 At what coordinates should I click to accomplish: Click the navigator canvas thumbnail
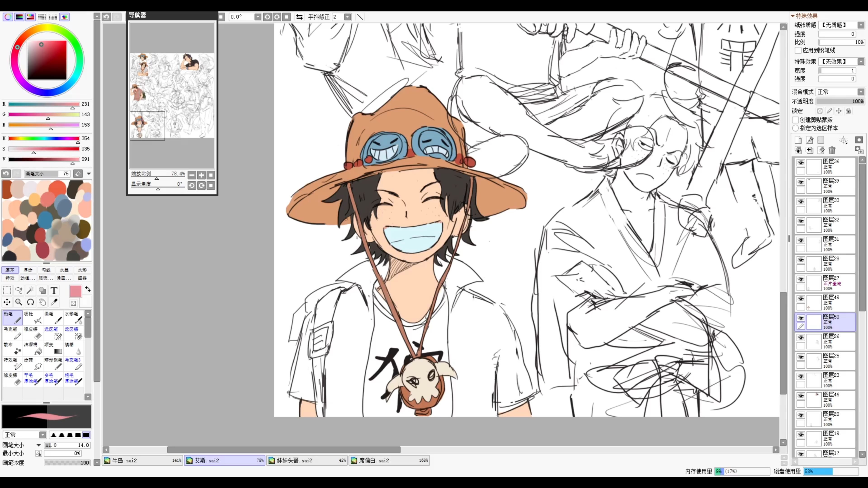[172, 96]
